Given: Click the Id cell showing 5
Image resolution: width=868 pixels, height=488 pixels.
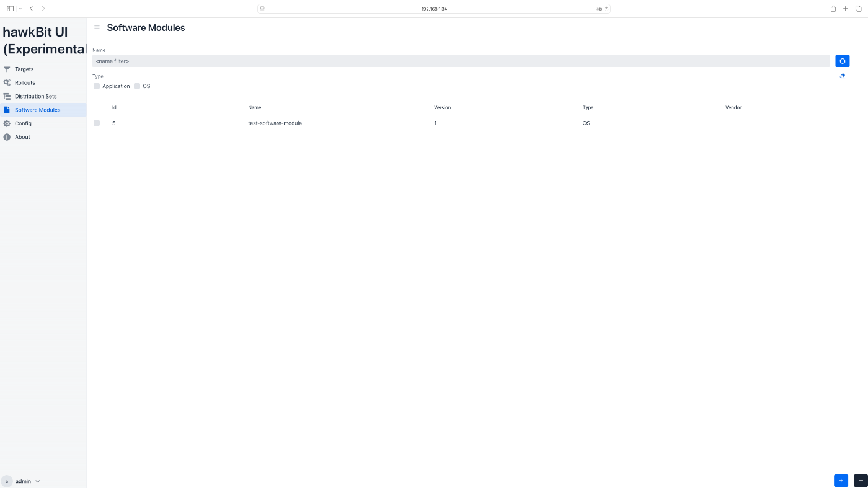Looking at the screenshot, I should click(x=113, y=123).
